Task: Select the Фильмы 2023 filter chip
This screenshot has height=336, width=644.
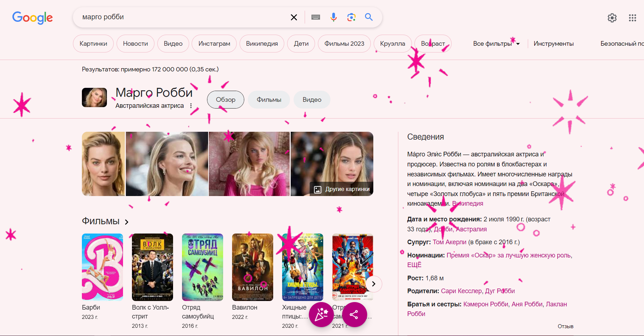Action: coord(344,43)
